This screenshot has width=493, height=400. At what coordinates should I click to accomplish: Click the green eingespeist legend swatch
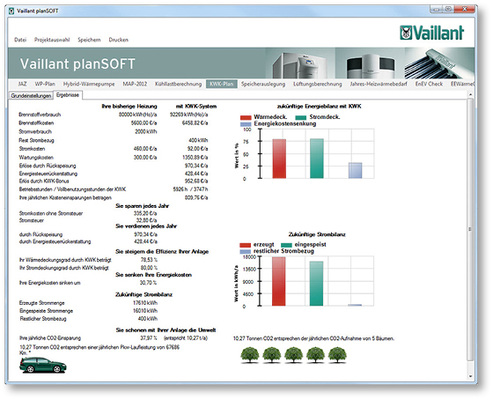(287, 245)
